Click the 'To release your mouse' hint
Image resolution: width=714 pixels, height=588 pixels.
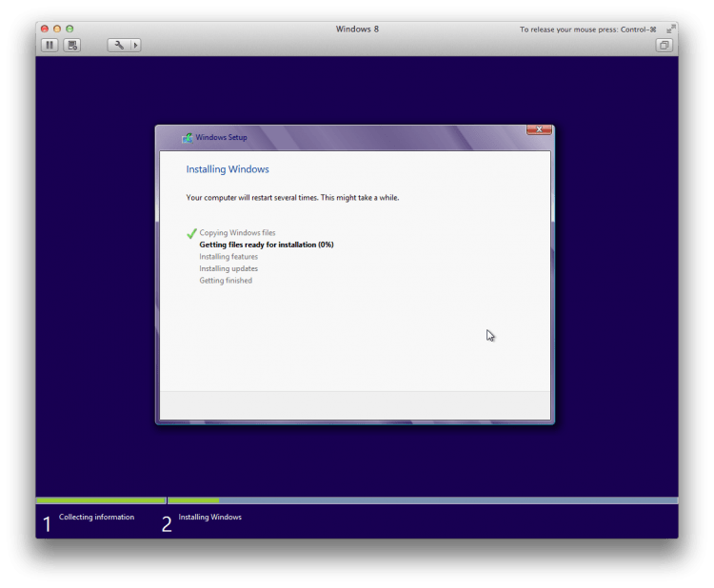[588, 29]
